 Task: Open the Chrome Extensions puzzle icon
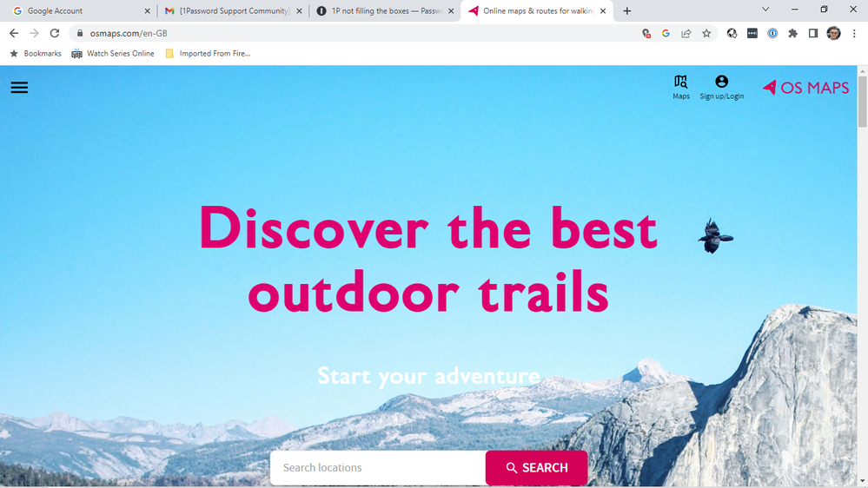[x=792, y=33]
